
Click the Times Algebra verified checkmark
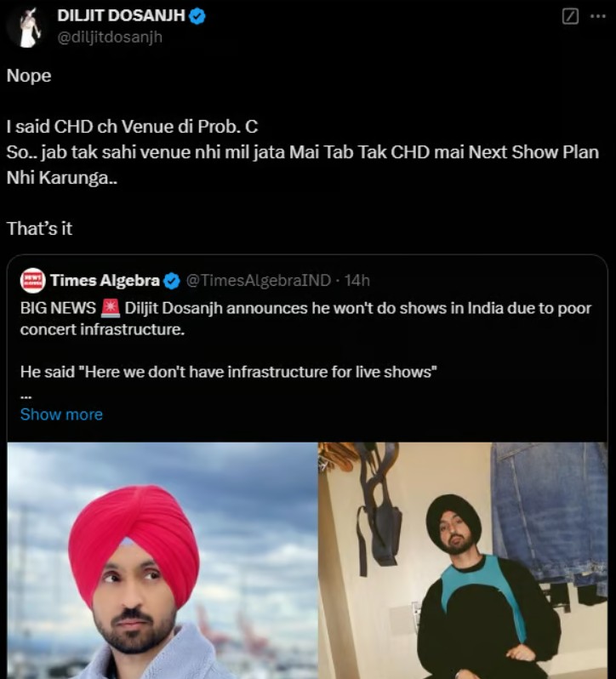point(171,280)
